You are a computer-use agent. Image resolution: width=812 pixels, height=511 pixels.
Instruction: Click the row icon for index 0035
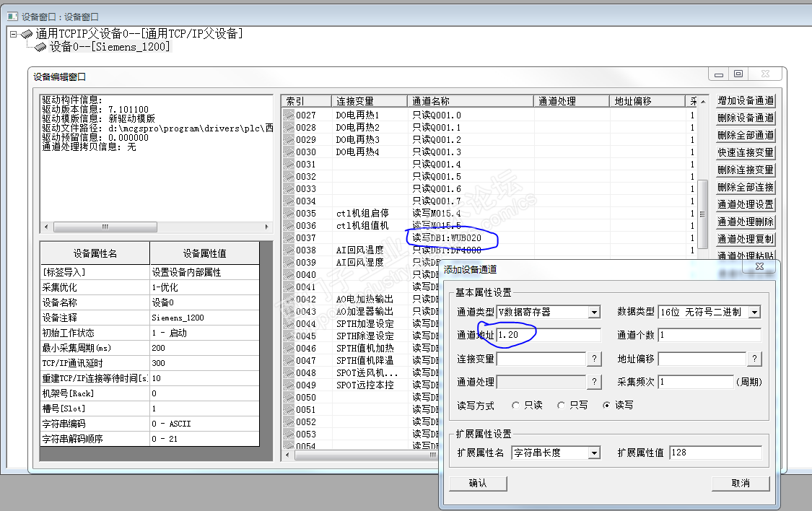(x=289, y=214)
